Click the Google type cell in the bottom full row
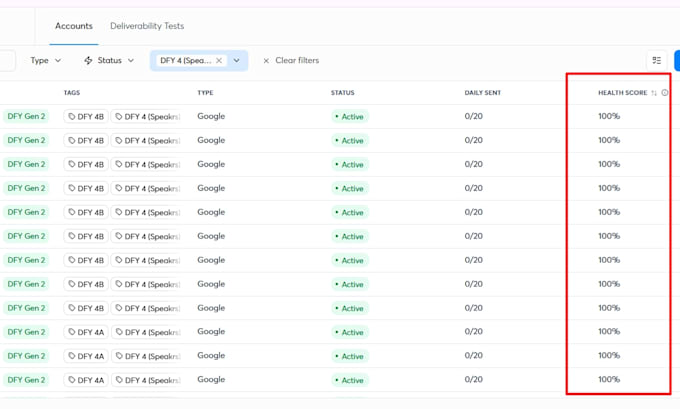The image size is (680, 409). click(x=211, y=380)
